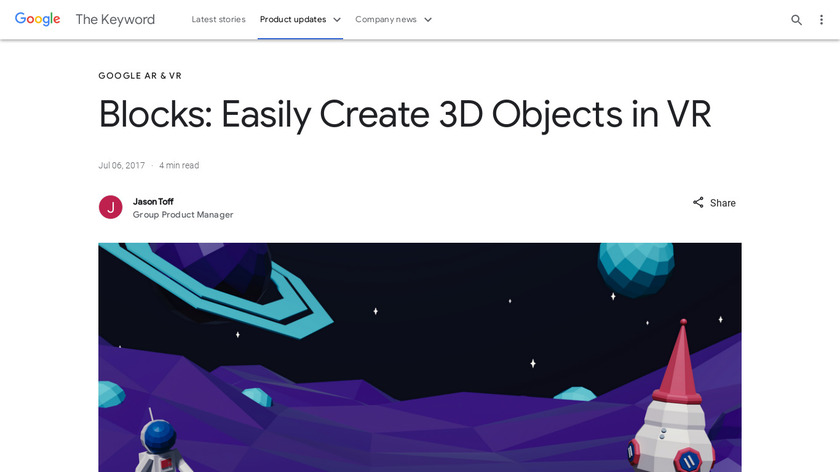Image resolution: width=840 pixels, height=472 pixels.
Task: Expand the Company news chevron
Action: pos(428,20)
